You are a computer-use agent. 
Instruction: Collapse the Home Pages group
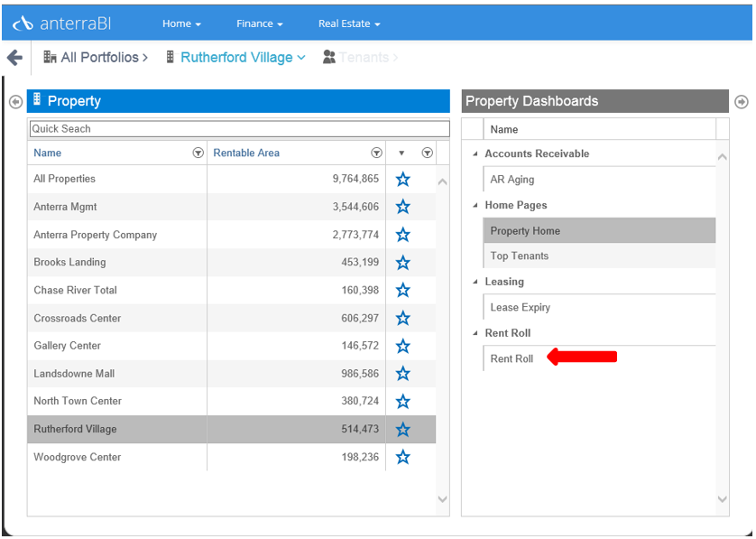tap(475, 206)
